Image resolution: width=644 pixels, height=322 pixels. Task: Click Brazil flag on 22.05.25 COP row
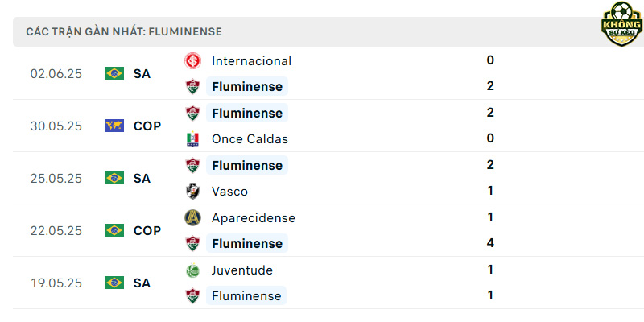point(114,230)
